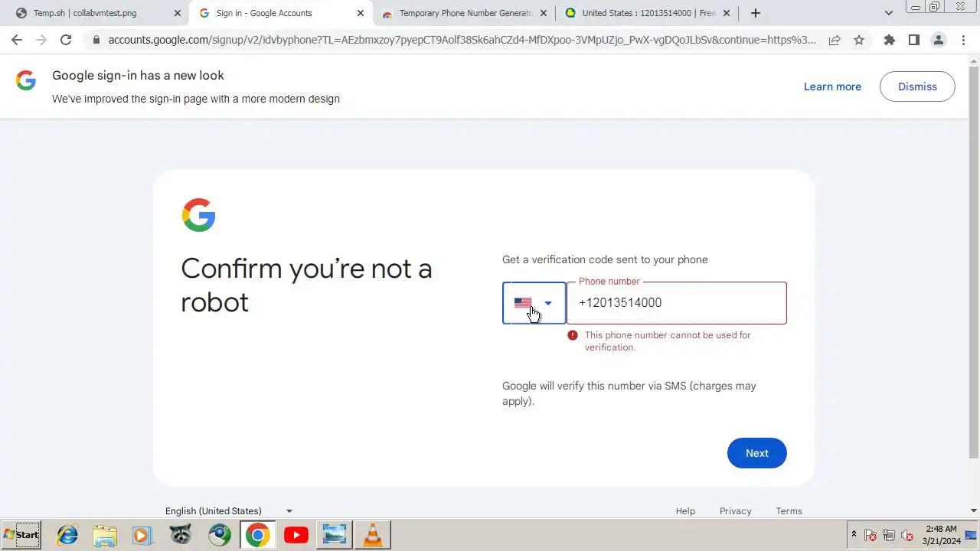Click the page scrollbar down arrow
The width and height of the screenshot is (980, 551).
(x=974, y=510)
